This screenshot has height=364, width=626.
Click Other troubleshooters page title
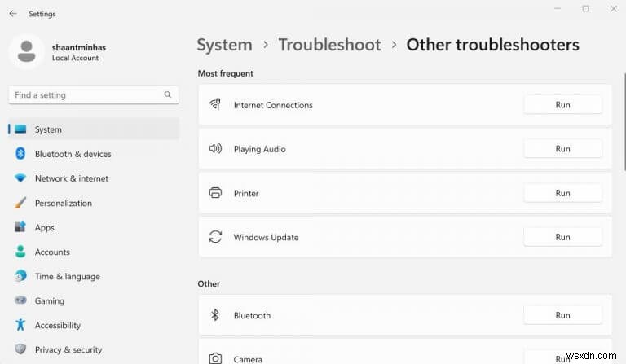tap(492, 45)
